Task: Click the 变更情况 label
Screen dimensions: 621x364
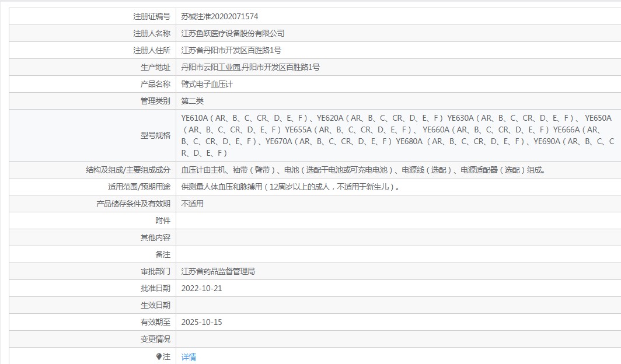Action: pos(155,339)
